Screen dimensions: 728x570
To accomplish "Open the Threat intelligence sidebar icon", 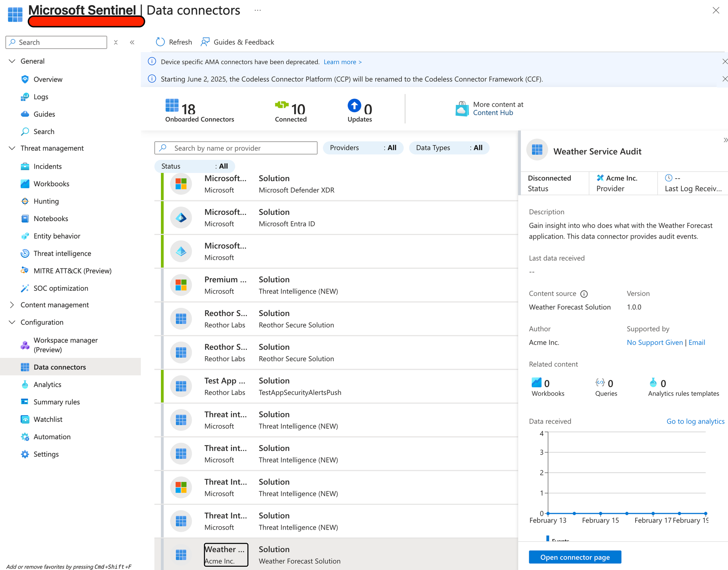I will tap(25, 253).
